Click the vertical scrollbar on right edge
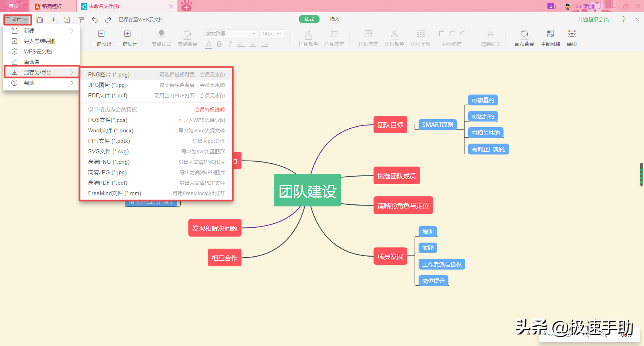The image size is (644, 346). (x=642, y=174)
